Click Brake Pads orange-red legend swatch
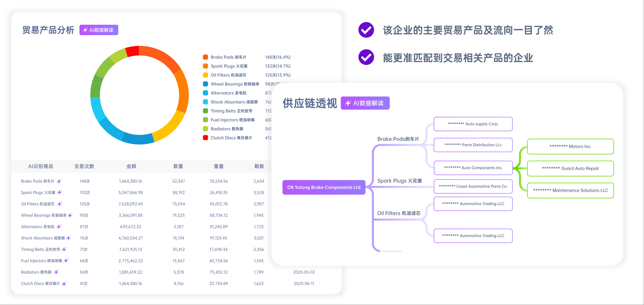Image resolution: width=644 pixels, height=305 pixels. click(206, 57)
